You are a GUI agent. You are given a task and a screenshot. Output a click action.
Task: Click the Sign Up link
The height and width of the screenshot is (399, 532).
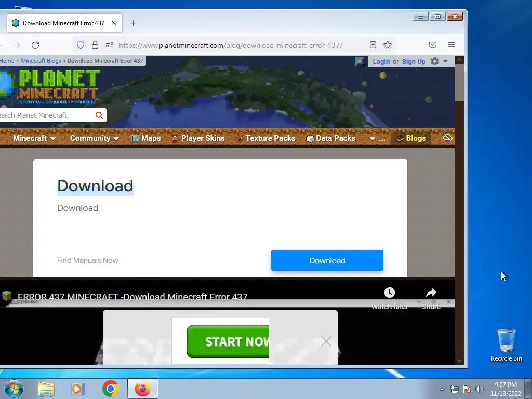(414, 62)
